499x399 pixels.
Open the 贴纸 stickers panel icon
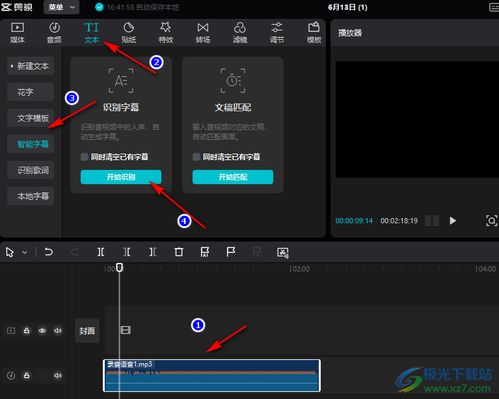click(x=129, y=32)
